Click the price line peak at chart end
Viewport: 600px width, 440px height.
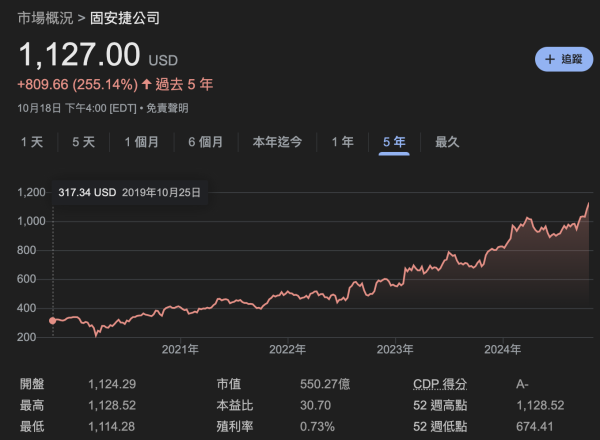click(588, 203)
